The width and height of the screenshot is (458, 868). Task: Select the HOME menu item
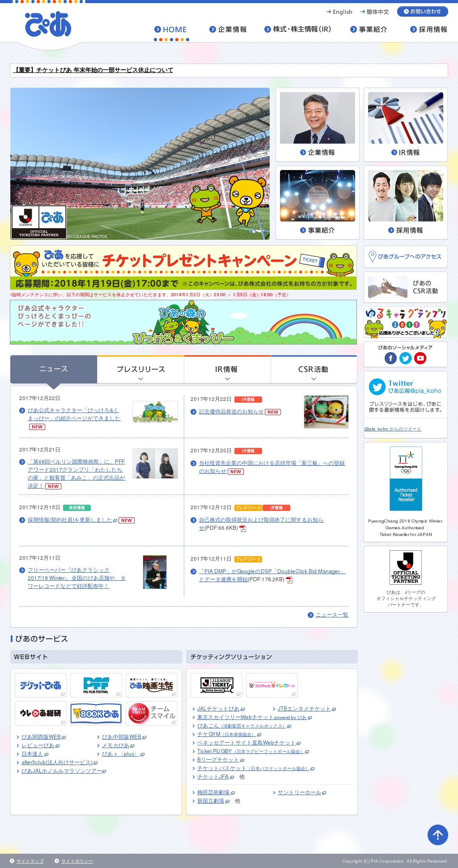click(170, 30)
